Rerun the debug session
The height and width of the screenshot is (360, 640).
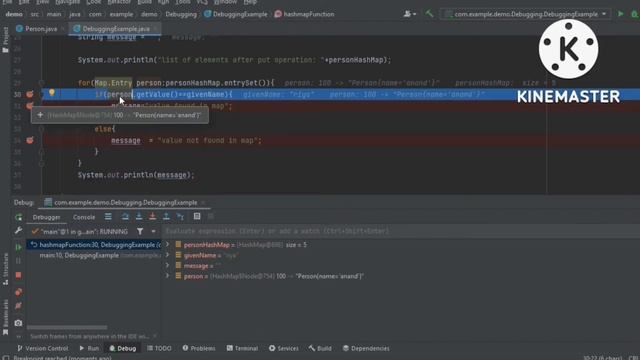(x=18, y=217)
